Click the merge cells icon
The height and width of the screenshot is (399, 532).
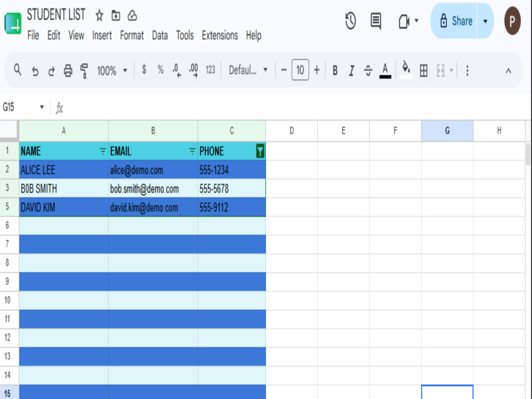[440, 71]
